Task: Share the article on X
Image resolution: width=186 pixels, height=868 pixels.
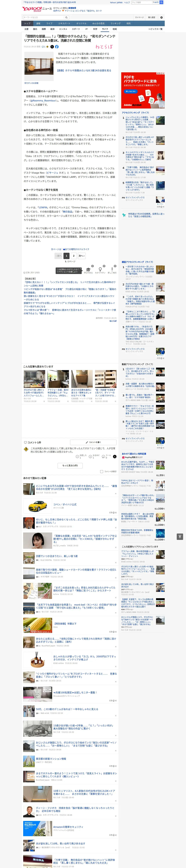Action: click(x=52, y=47)
